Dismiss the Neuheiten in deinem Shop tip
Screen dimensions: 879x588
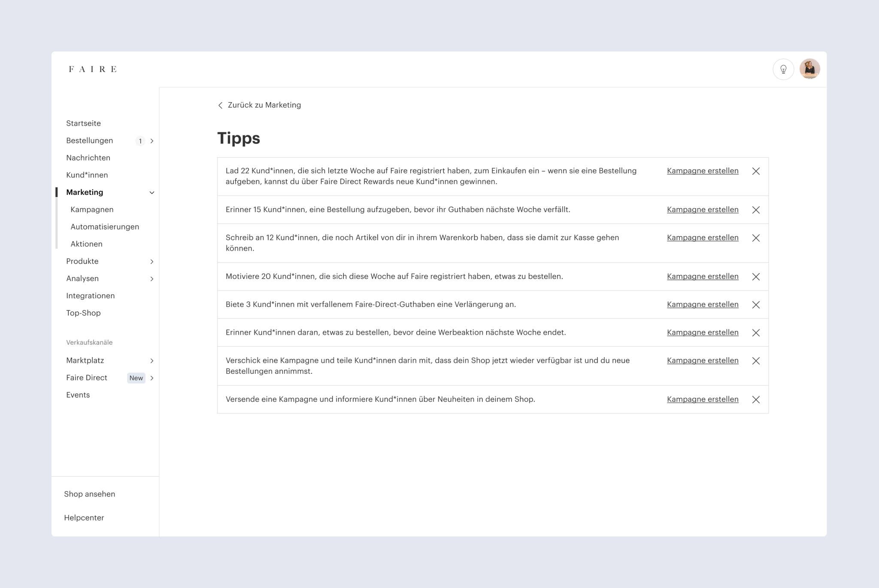coord(756,400)
